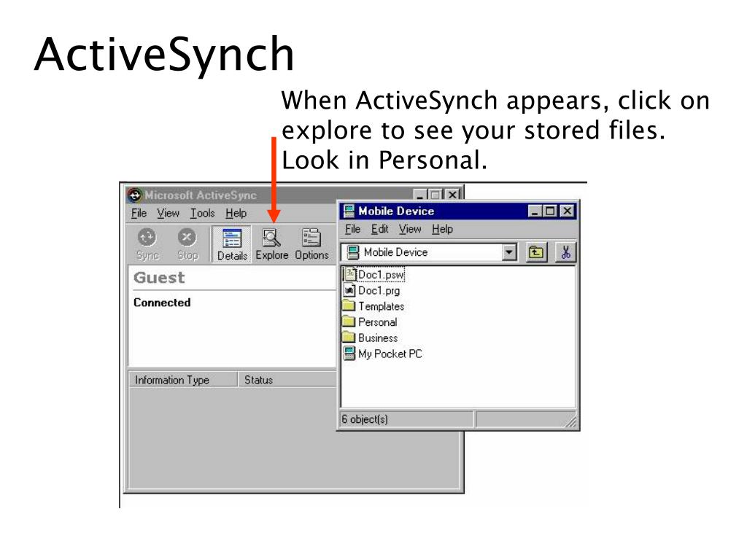Screen dimensions: 747x560
Task: Click the 'Guest' device name text
Action: click(x=159, y=277)
